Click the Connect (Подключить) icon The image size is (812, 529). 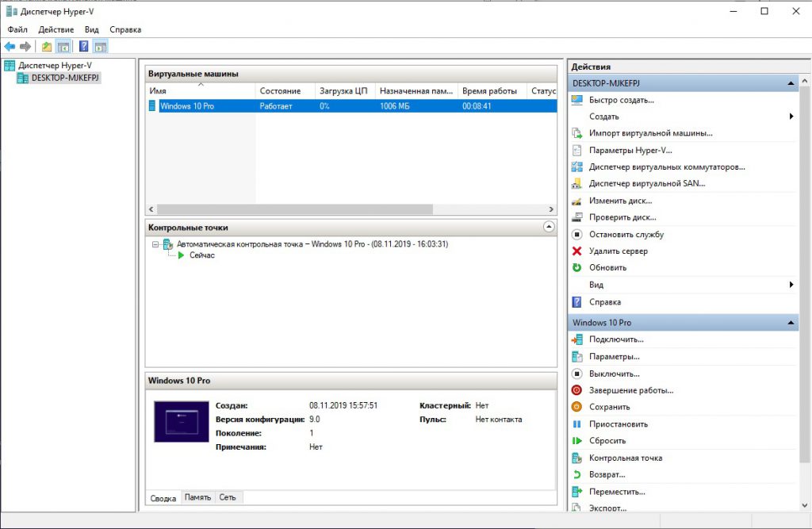tap(576, 339)
